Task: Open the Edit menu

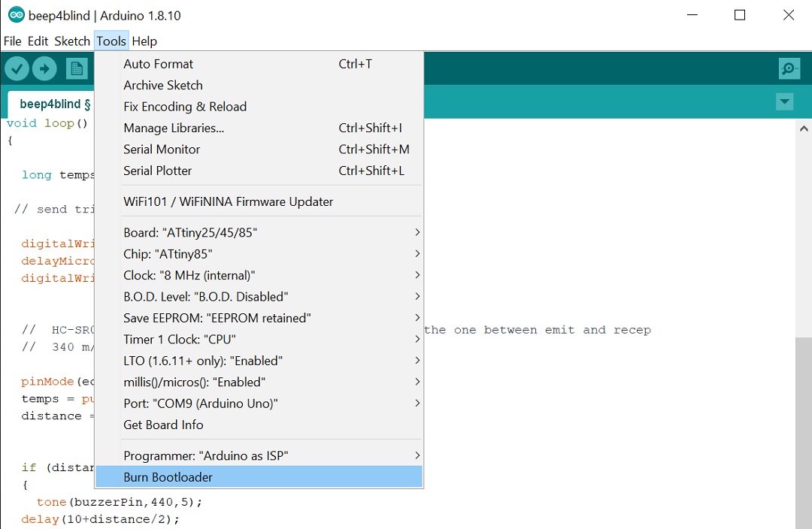Action: point(38,41)
